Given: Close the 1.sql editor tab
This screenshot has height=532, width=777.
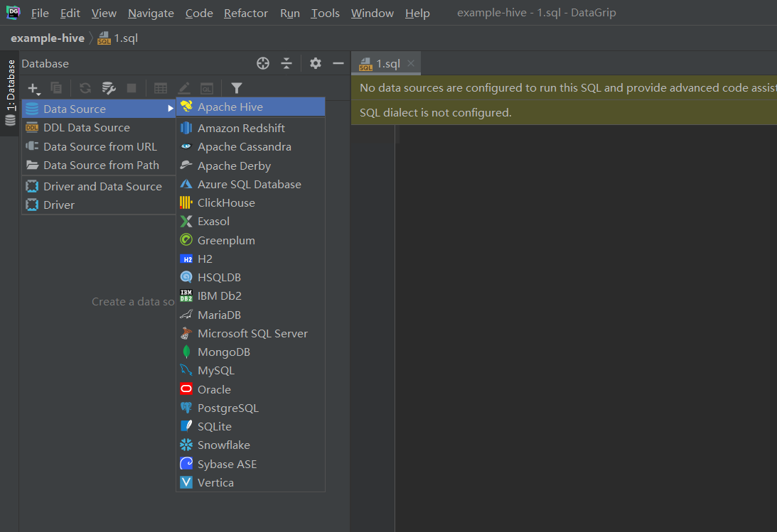Looking at the screenshot, I should pyautogui.click(x=411, y=63).
